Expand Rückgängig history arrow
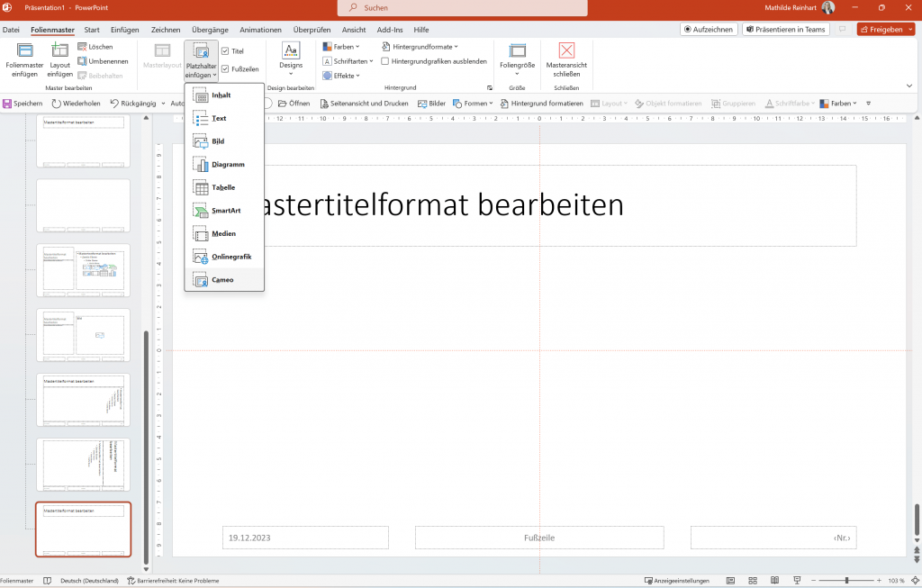The image size is (922, 588). pos(164,104)
